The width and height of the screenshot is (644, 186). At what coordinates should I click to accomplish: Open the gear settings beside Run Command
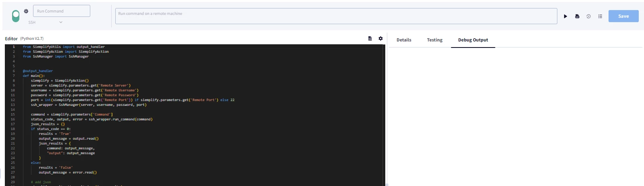(26, 11)
